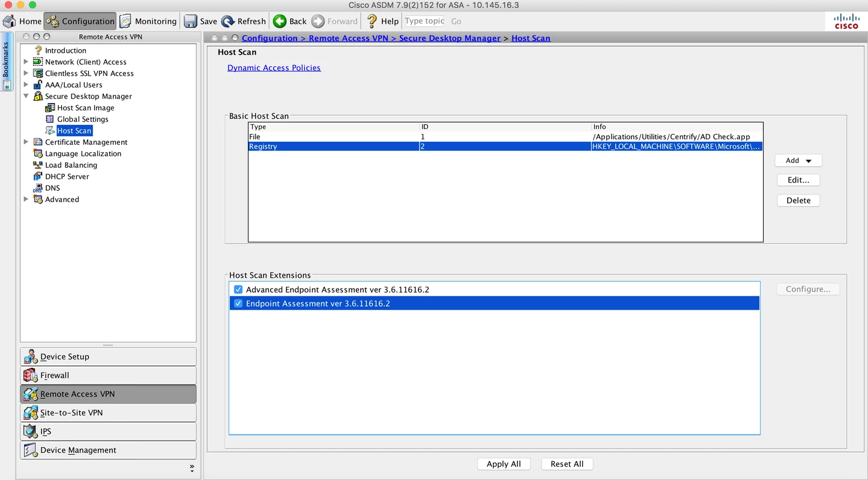Click the Refresh toolbar icon
This screenshot has height=480, width=868.
coord(228,21)
